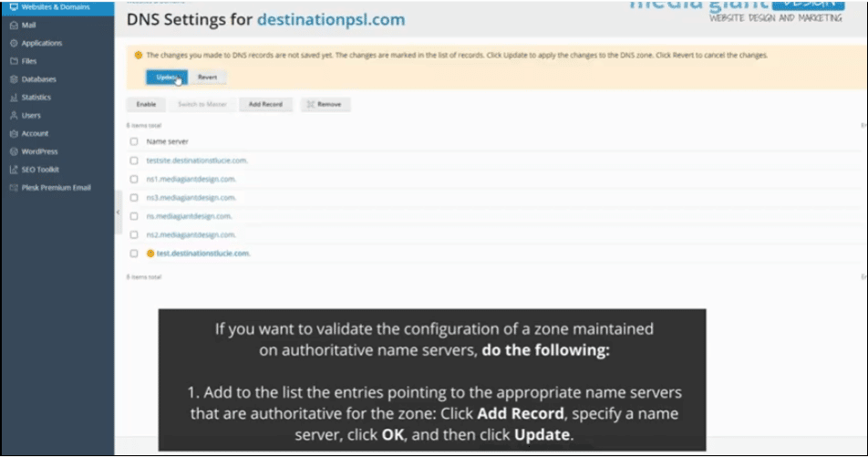Screen dimensions: 868x457
Task: Open the Applications gear icon in sidebar
Action: click(14, 43)
